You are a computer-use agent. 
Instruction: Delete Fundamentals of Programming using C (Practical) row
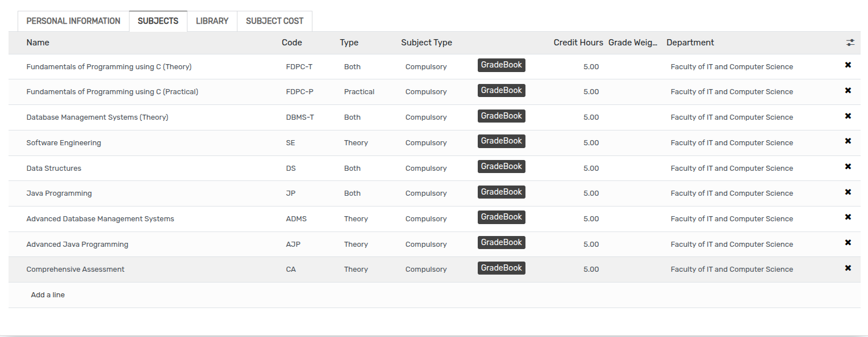(848, 91)
